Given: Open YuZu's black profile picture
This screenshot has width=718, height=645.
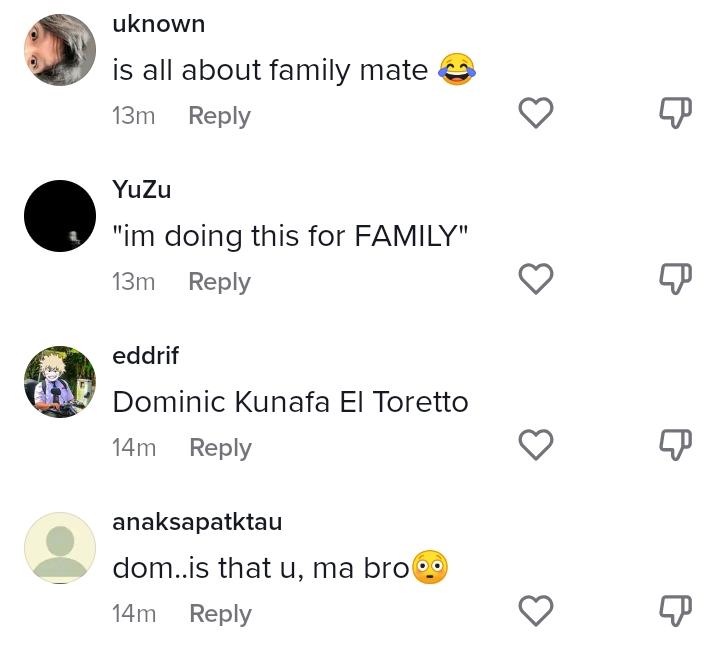Looking at the screenshot, I should pos(60,216).
